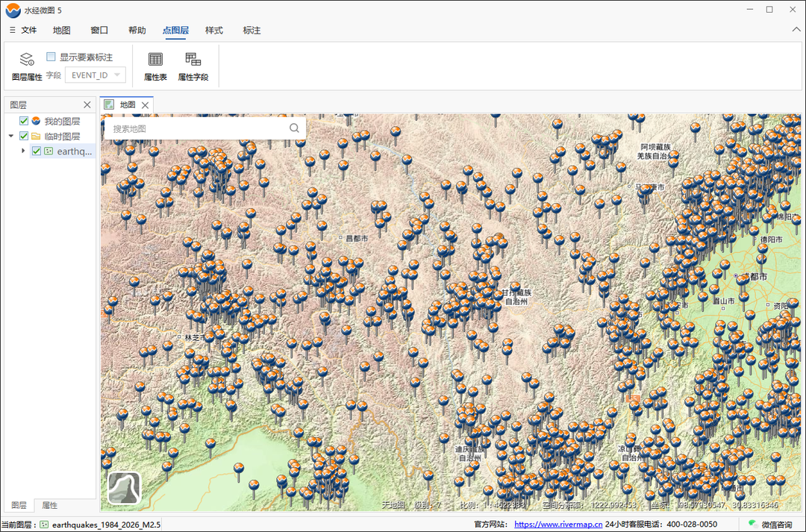Open the EVENT_ID field dropdown
806x532 pixels.
[x=96, y=75]
